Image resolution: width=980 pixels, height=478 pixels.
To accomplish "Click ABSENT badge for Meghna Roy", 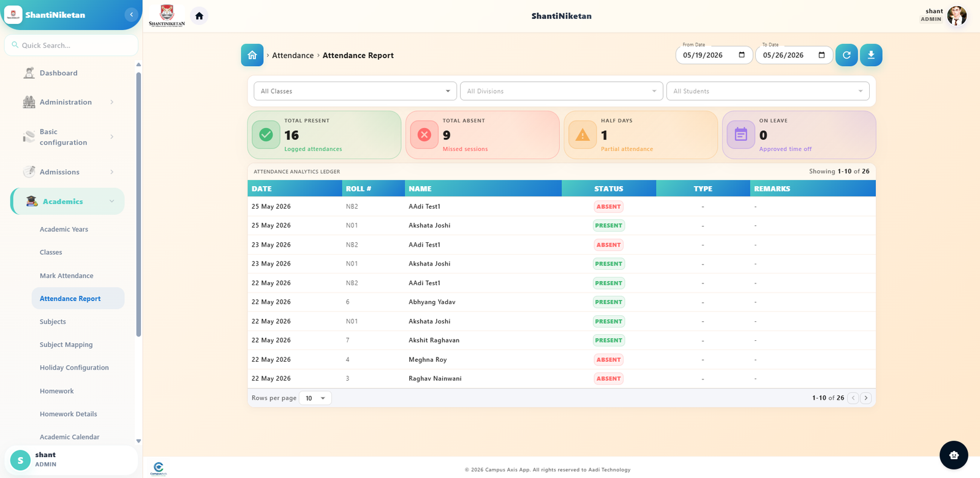I will pyautogui.click(x=608, y=360).
